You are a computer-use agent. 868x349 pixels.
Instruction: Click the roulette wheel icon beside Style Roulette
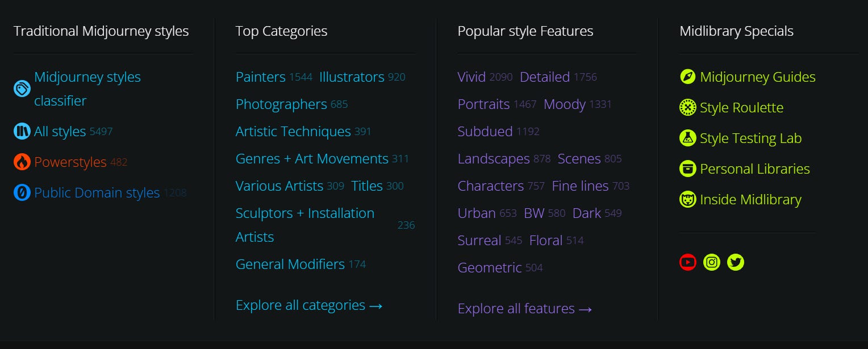coord(688,107)
